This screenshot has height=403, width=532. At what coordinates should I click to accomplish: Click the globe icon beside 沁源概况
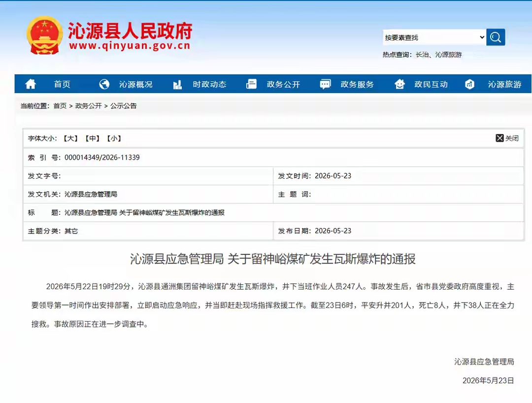click(x=104, y=84)
